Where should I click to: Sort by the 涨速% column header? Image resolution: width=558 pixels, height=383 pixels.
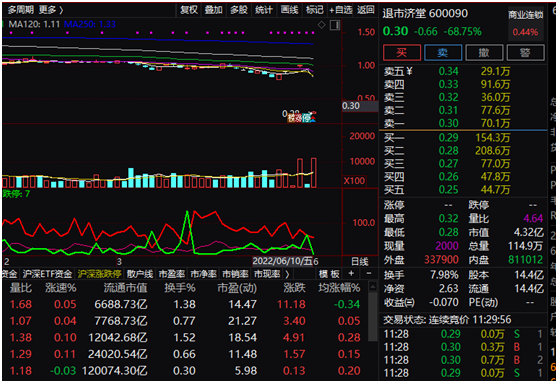[x=60, y=288]
